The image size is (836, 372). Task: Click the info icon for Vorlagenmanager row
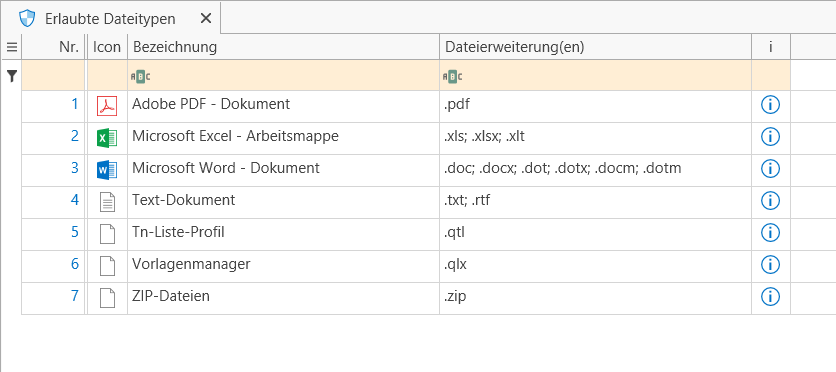pos(770,265)
